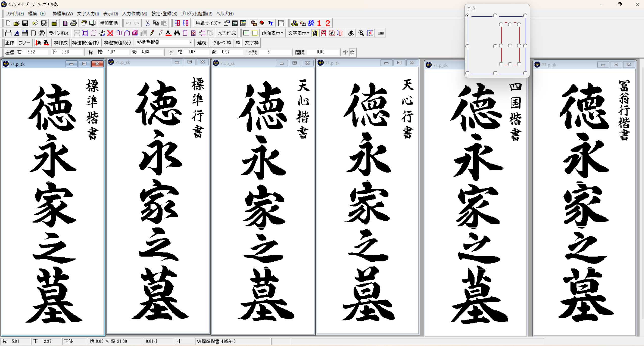644x346 pixels.
Task: Open the ヘルプ(H) menu
Action: point(225,14)
